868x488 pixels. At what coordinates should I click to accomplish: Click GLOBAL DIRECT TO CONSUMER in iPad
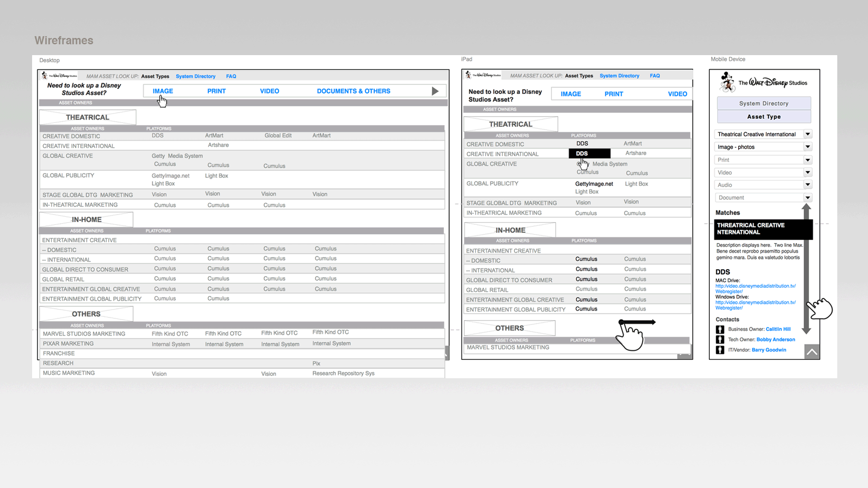tap(509, 280)
